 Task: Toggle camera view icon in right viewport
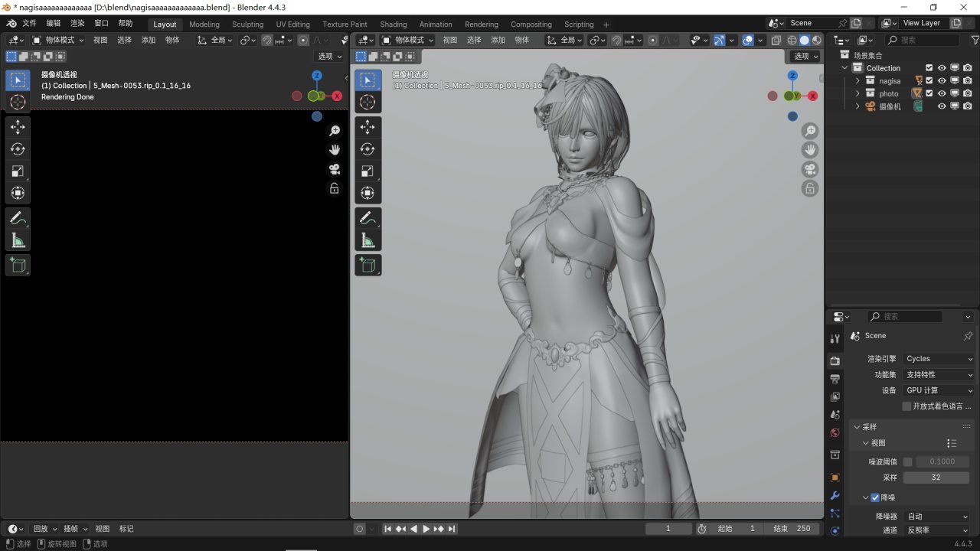810,169
